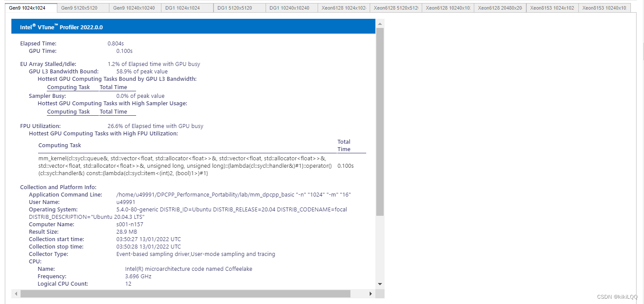The image size is (644, 304).
Task: Click the Computing Task header under L3 Bandwidth
Action: pos(68,87)
